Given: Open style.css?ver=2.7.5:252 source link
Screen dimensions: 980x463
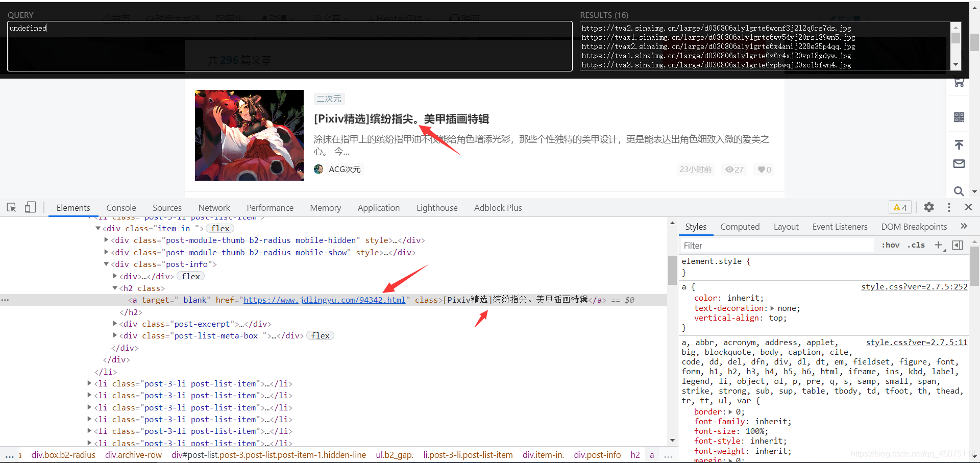Looking at the screenshot, I should (x=914, y=287).
